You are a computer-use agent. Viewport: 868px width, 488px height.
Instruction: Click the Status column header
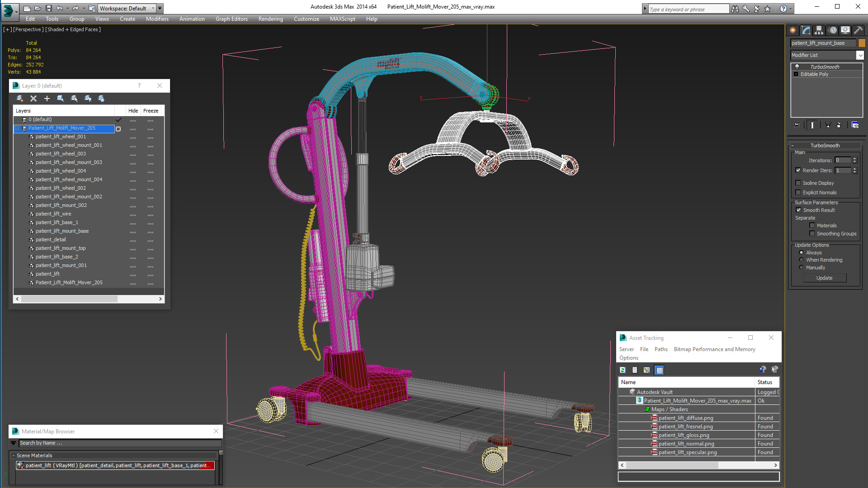767,382
